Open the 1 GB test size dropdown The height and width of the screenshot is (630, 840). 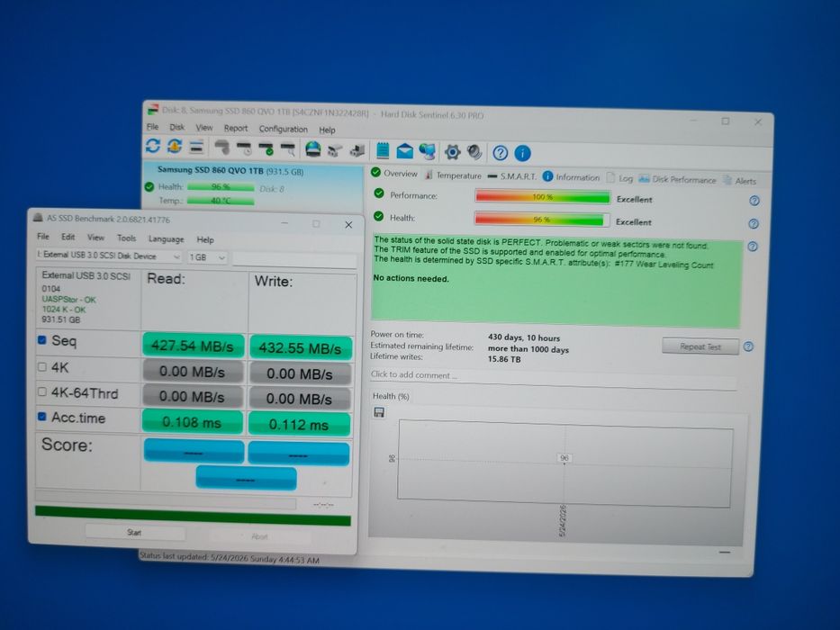(x=207, y=257)
